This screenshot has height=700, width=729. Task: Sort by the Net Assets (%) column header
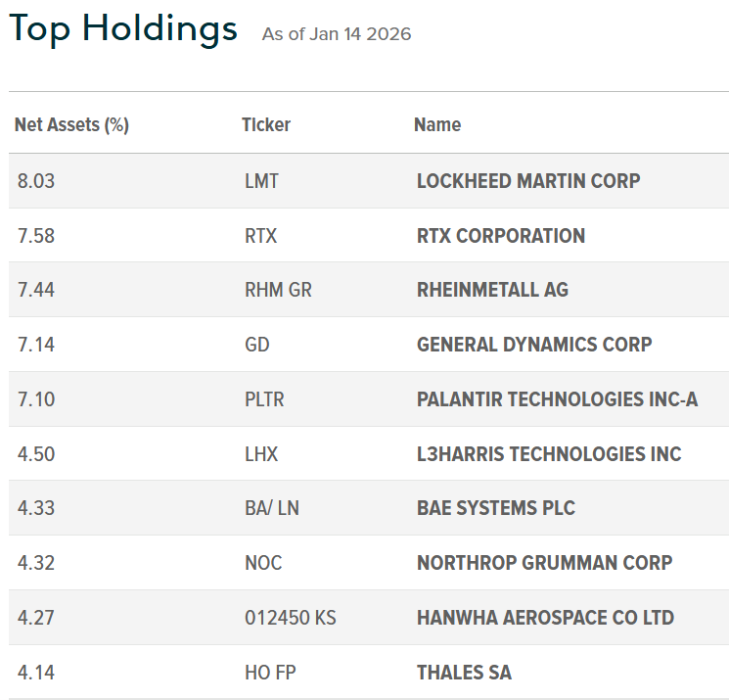pos(71,125)
